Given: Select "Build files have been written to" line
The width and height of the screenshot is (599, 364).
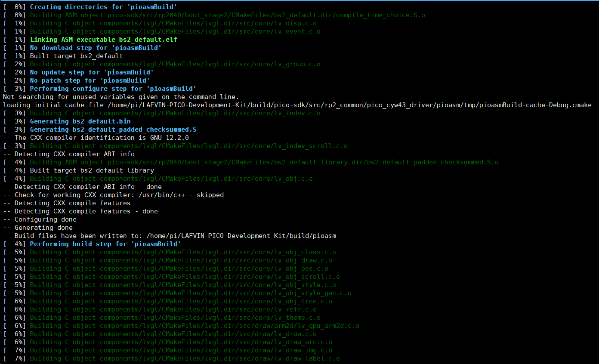Looking at the screenshot, I should pyautogui.click(x=170, y=236).
